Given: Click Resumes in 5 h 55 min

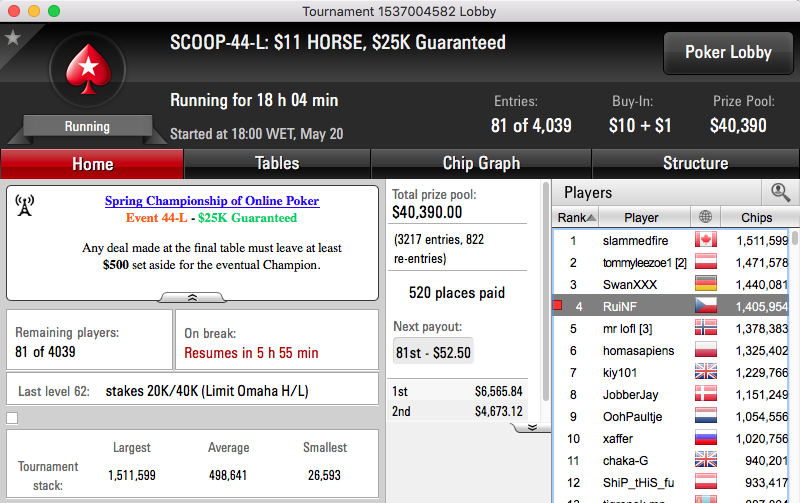Looking at the screenshot, I should [x=251, y=353].
